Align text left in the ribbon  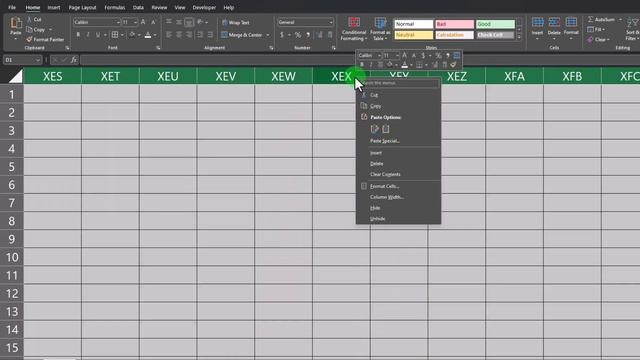(x=169, y=35)
